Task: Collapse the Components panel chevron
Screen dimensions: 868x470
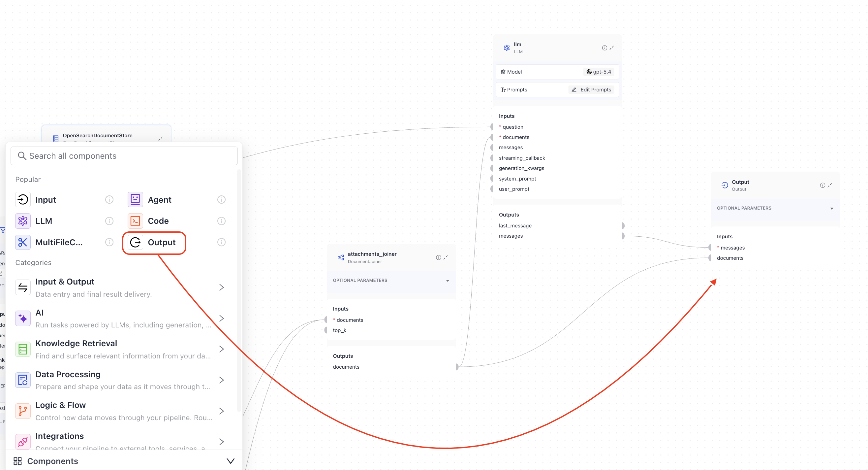Action: pyautogui.click(x=231, y=461)
